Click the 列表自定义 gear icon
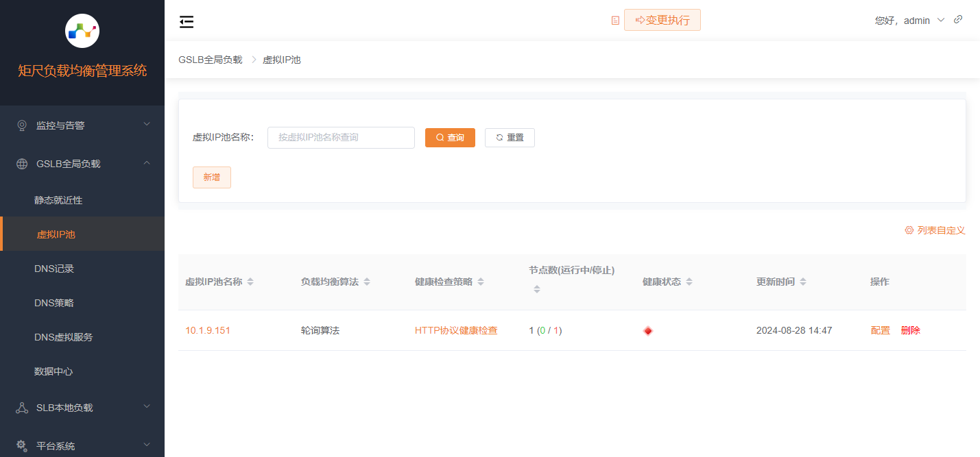 click(x=909, y=231)
